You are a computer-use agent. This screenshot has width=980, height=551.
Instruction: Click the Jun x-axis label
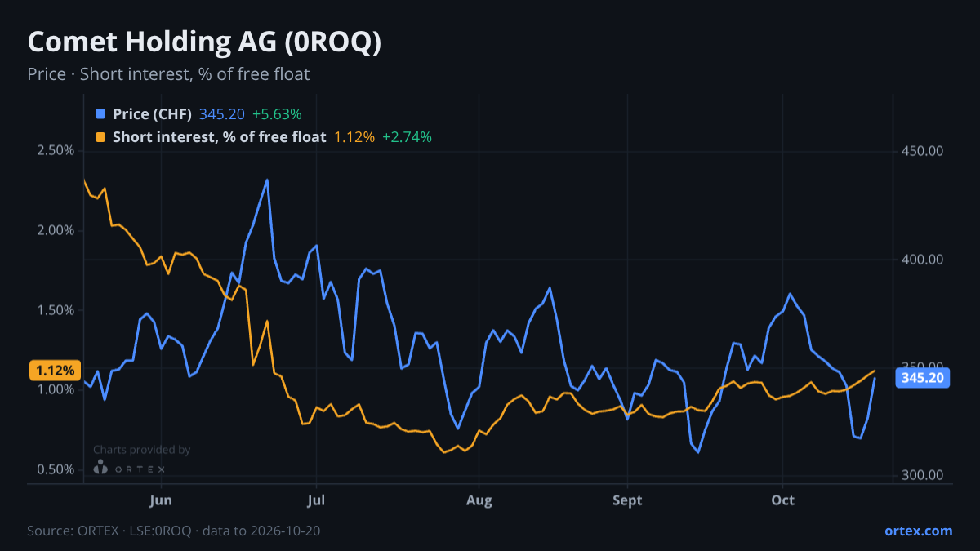pos(161,500)
